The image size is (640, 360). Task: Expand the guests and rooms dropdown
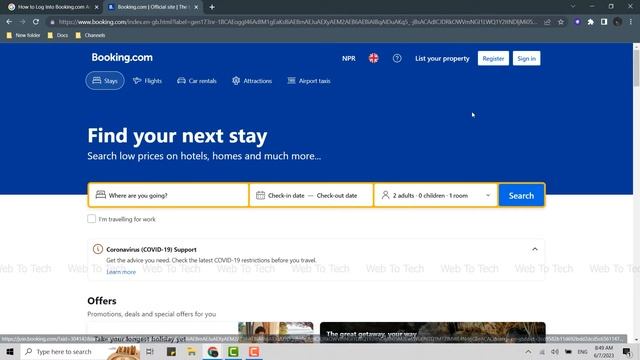click(436, 196)
